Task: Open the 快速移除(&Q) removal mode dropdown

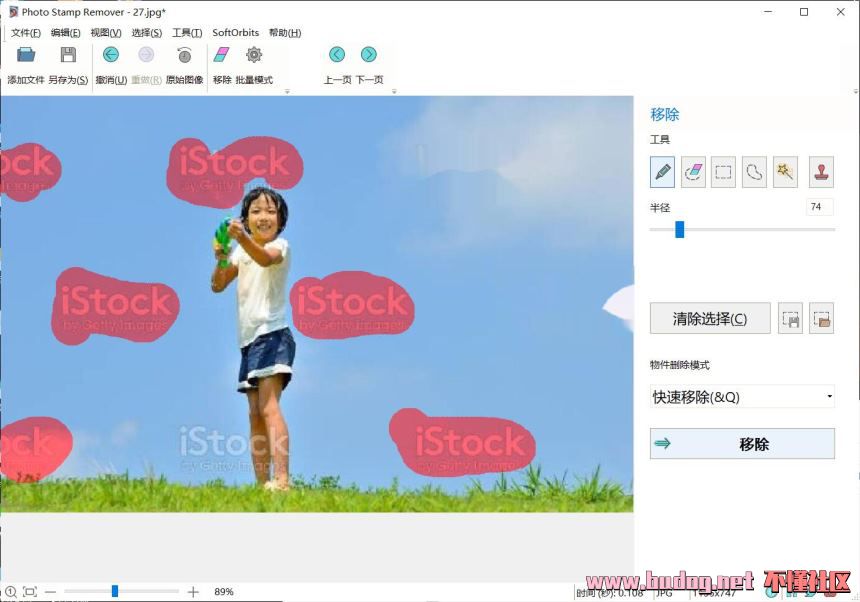Action: click(742, 396)
